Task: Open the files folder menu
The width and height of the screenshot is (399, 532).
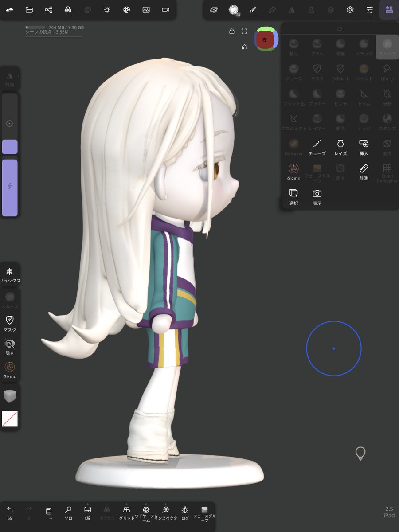Action: tap(29, 10)
